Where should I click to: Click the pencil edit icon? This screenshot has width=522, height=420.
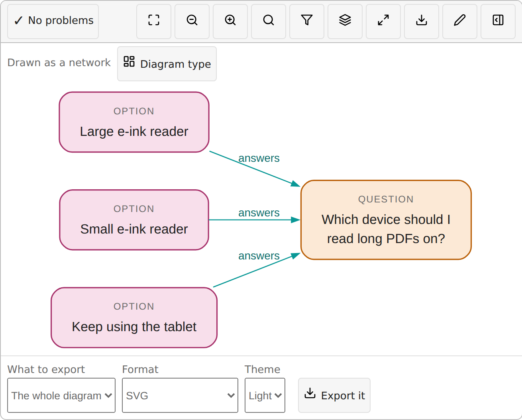point(460,22)
